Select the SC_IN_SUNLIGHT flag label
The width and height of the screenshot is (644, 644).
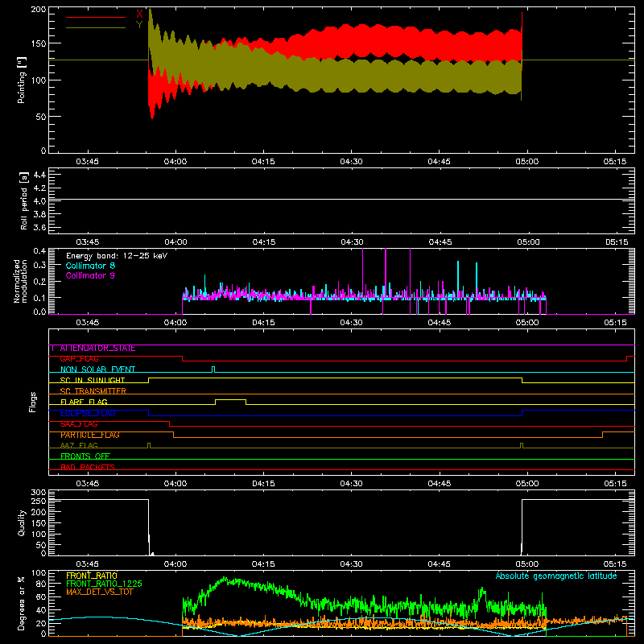[93, 380]
